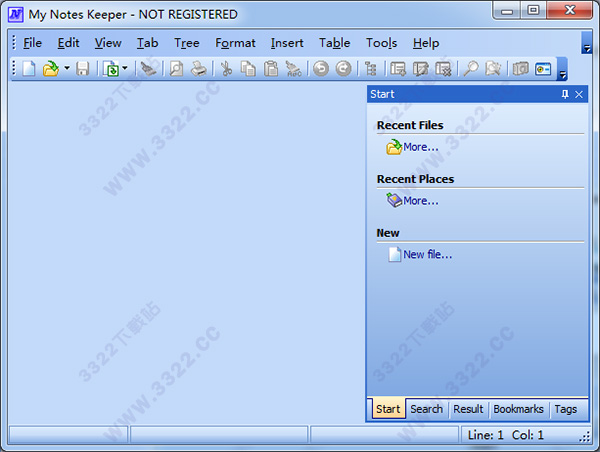
Task: Open the Tree menu
Action: pos(187,43)
